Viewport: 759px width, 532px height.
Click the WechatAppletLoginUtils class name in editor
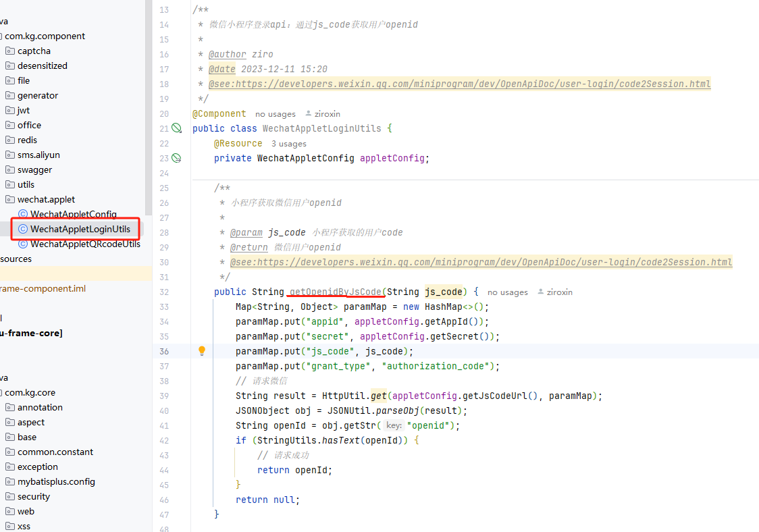pos(322,128)
